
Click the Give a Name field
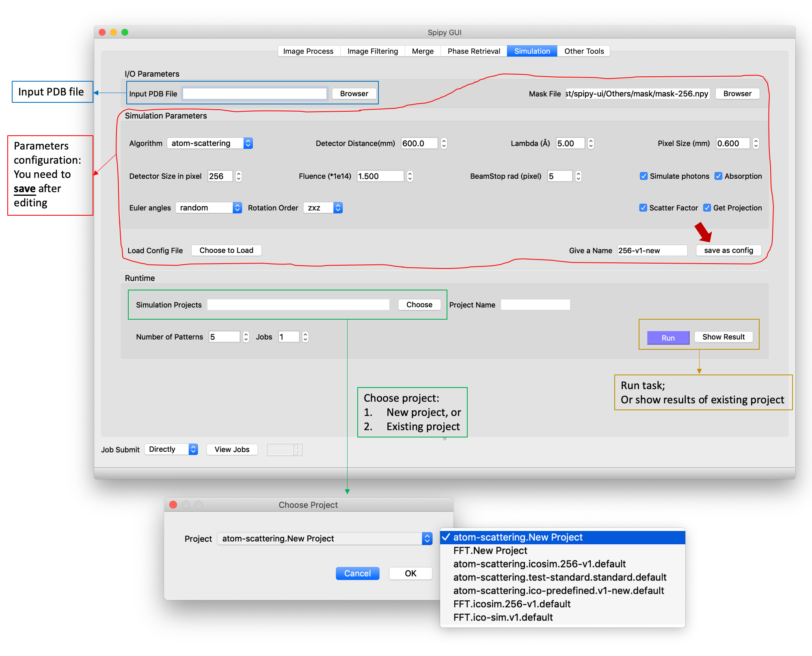pyautogui.click(x=652, y=250)
